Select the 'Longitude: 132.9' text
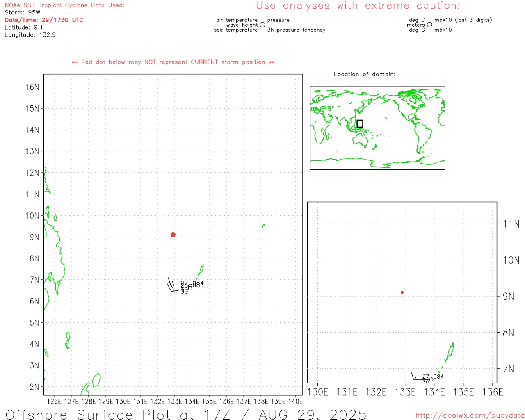 pos(30,35)
